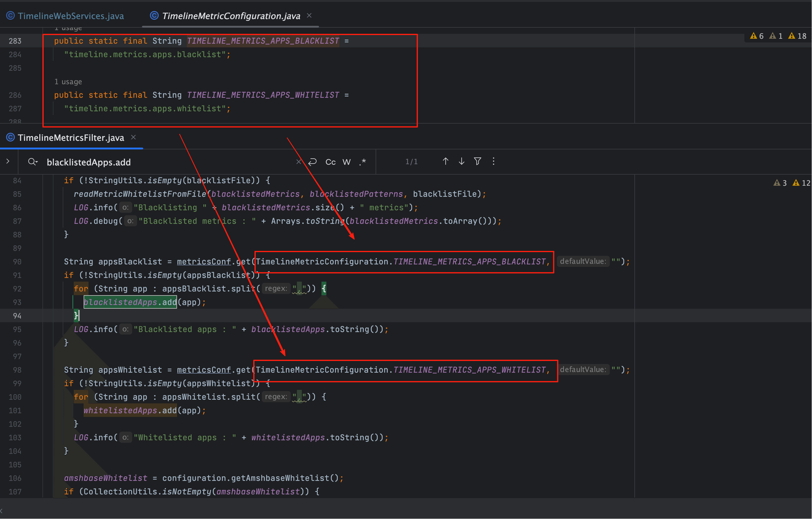Click the '1 usage' hint above line 286
This screenshot has height=519, width=812.
(x=68, y=82)
